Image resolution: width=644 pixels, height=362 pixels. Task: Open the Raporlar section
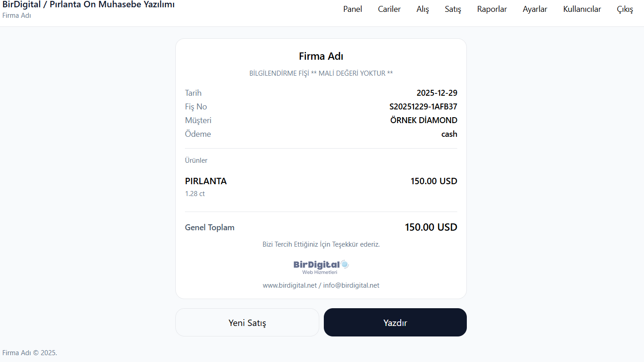pyautogui.click(x=492, y=9)
